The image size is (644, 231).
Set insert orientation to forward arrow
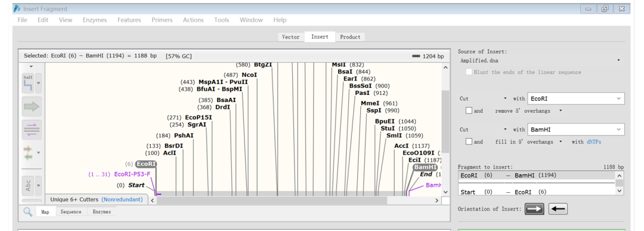[x=534, y=209]
